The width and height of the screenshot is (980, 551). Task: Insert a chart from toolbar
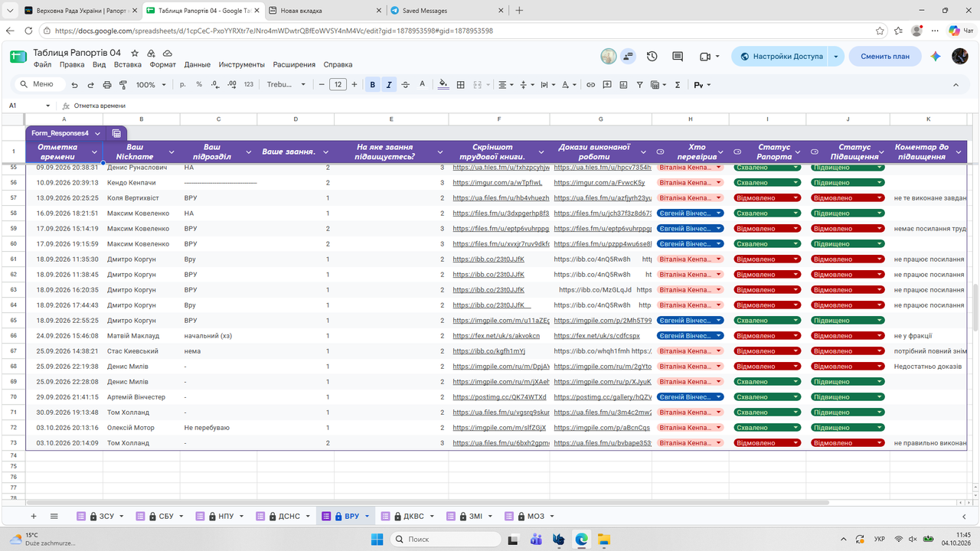(x=623, y=85)
